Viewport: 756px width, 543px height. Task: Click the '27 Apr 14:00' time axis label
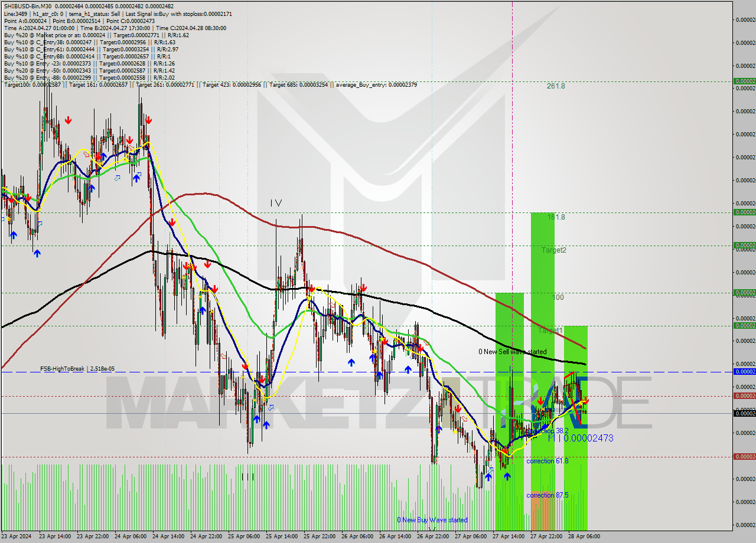(x=509, y=537)
